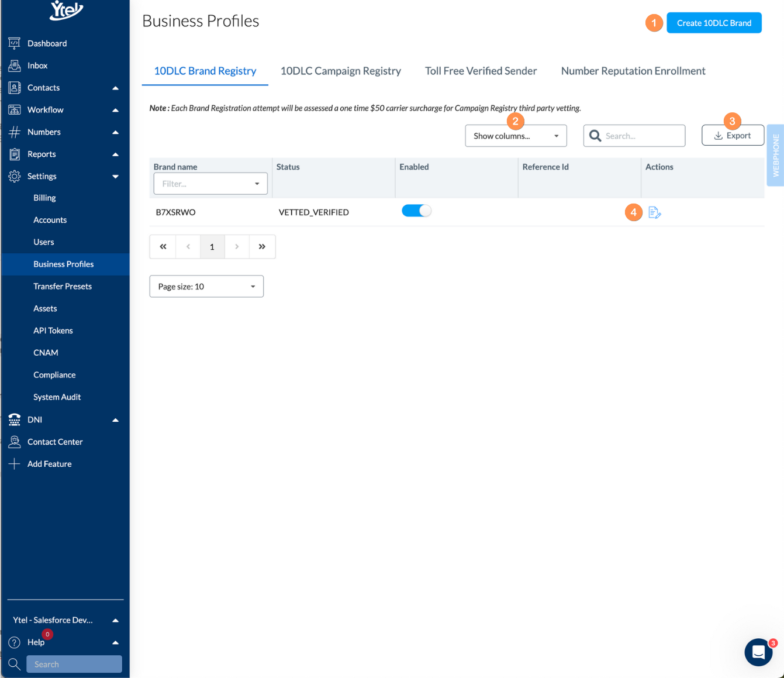
Task: Expand the Contacts menu arrow
Action: coord(115,88)
